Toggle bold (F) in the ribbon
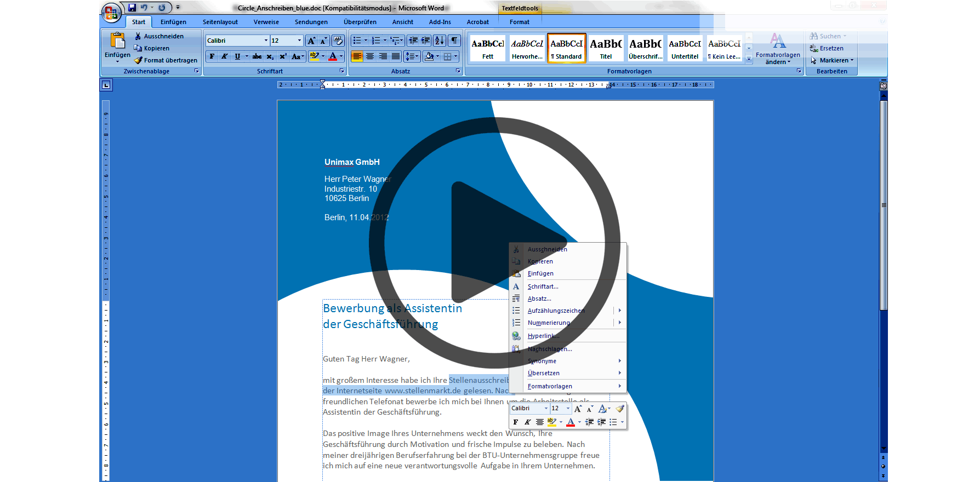This screenshot has width=980, height=482. click(212, 56)
